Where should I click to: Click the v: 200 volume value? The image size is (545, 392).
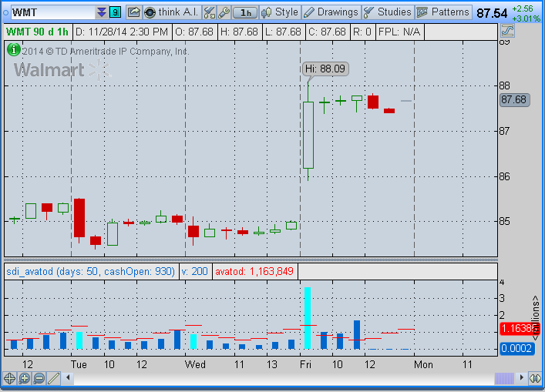coord(195,271)
